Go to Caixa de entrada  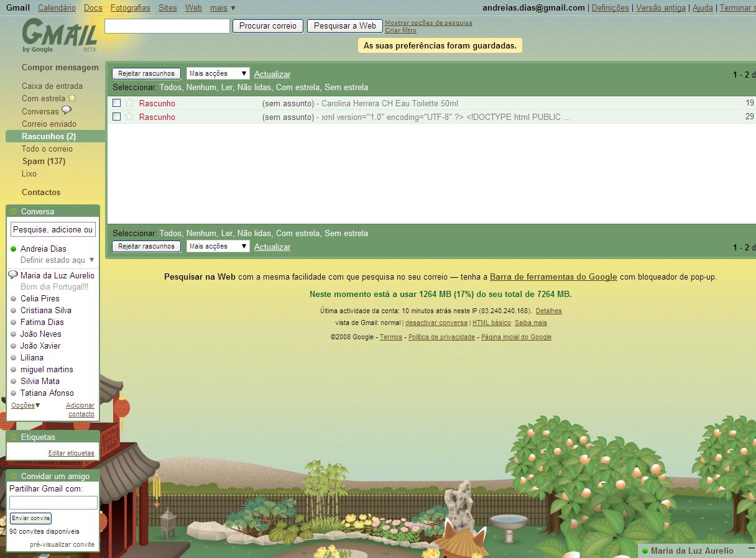52,86
